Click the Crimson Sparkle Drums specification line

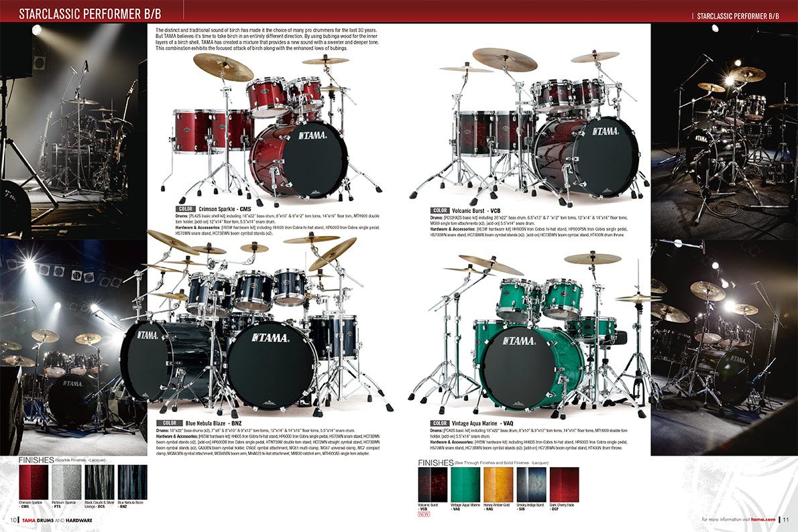pos(278,218)
